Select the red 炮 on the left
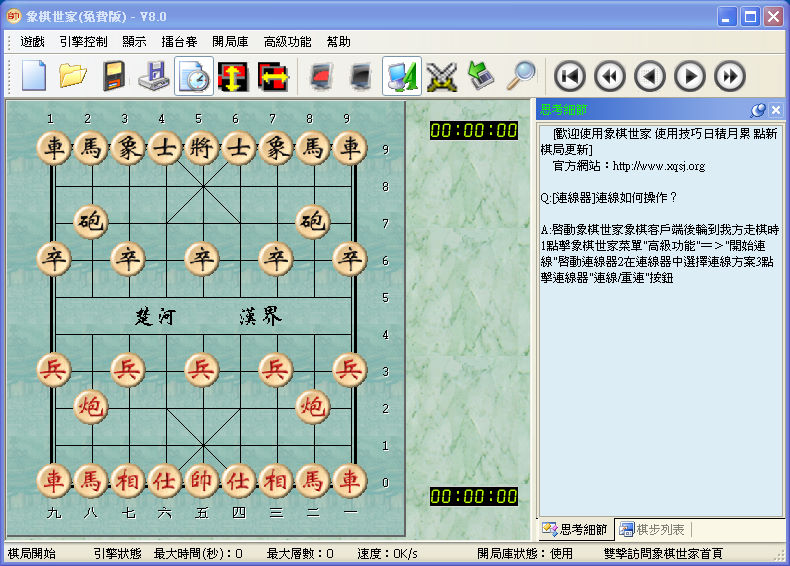The height and width of the screenshot is (566, 790). tap(91, 406)
